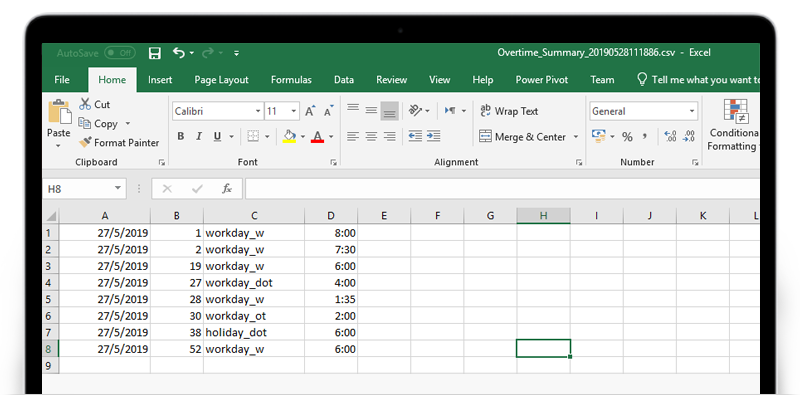Image resolution: width=800 pixels, height=395 pixels.
Task: Select cell with value 1:35
Action: coord(331,300)
